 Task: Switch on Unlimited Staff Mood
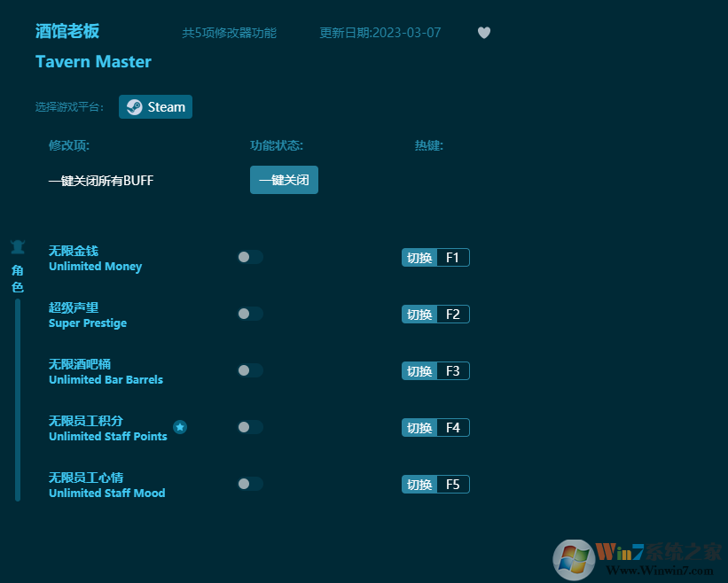point(250,484)
